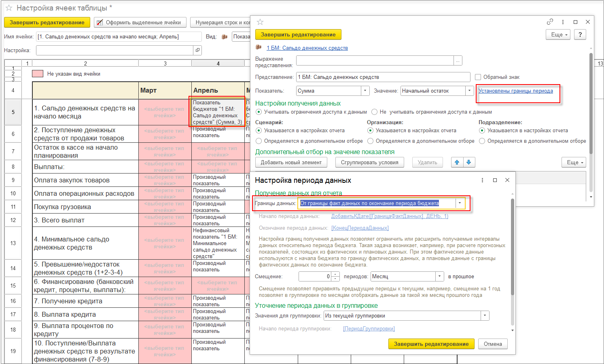Viewport: 604px width, 364px height.
Task: Open the Значение dropdown showing Начальный остаток
Action: pos(469,91)
